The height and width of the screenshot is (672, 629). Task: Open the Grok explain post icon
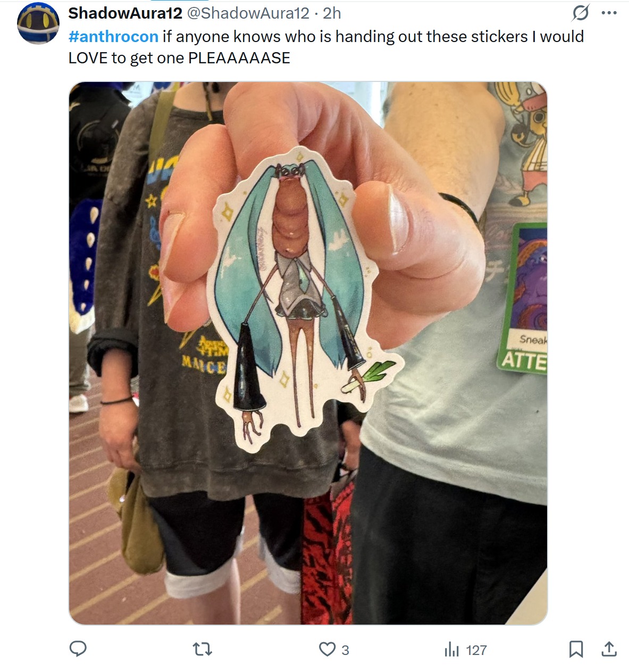tap(580, 13)
